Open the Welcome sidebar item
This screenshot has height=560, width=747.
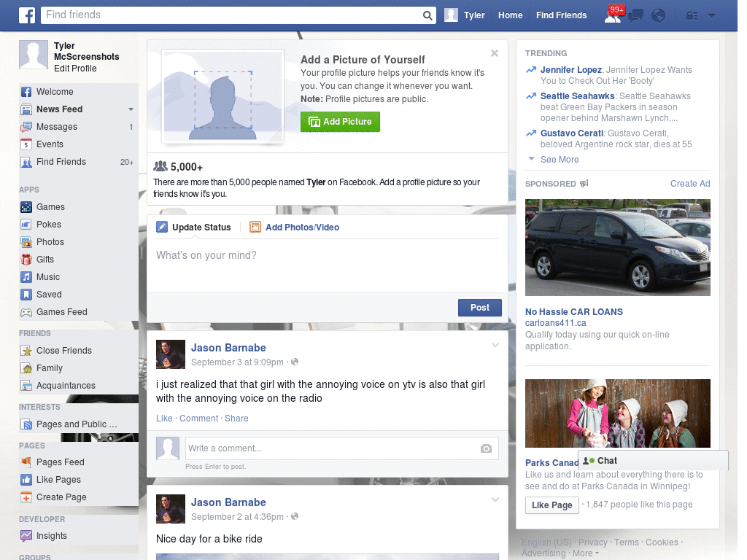click(79, 91)
